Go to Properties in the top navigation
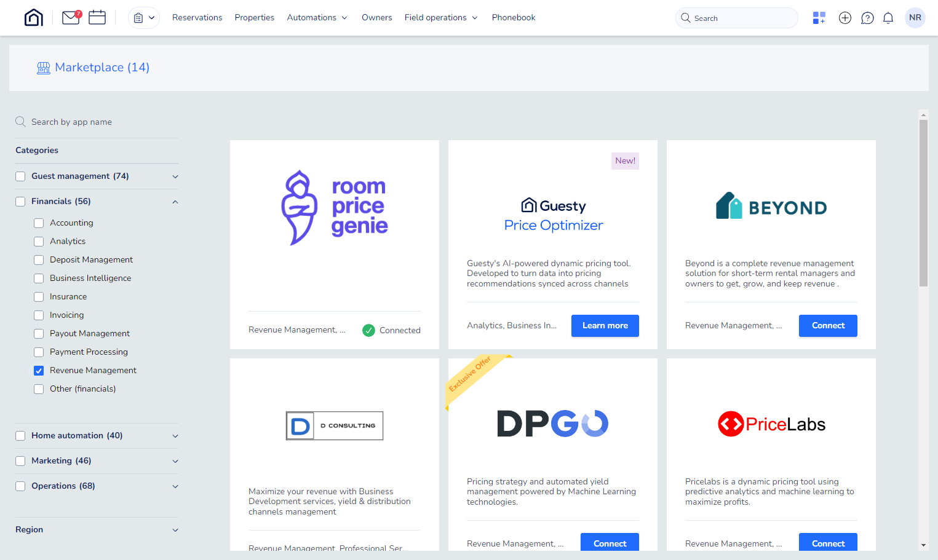Image resolution: width=938 pixels, height=560 pixels. pos(255,17)
